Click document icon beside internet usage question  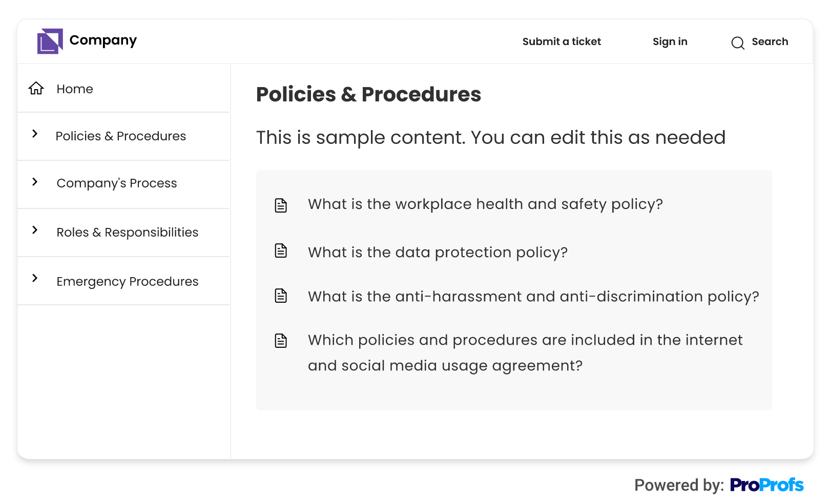281,341
